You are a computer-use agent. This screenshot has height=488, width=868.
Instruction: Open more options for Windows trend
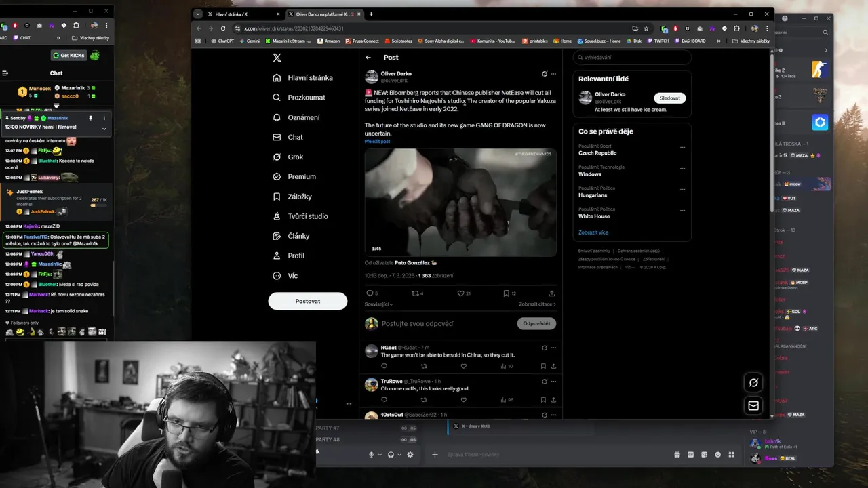tap(682, 169)
